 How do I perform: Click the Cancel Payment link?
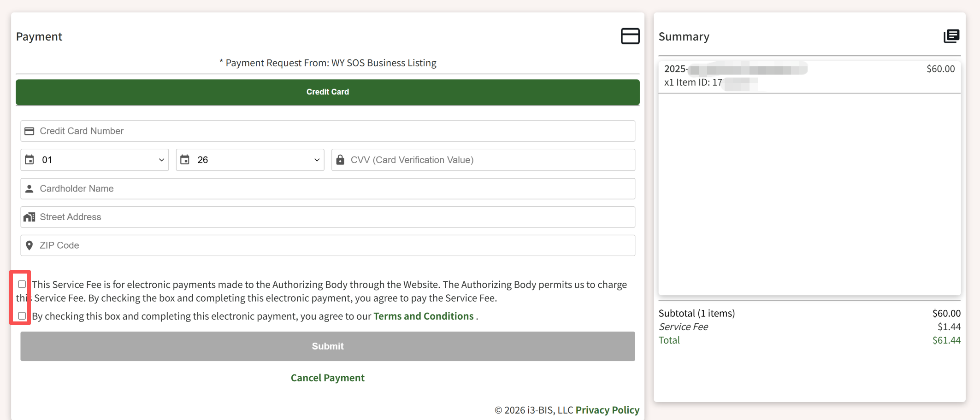pyautogui.click(x=328, y=378)
